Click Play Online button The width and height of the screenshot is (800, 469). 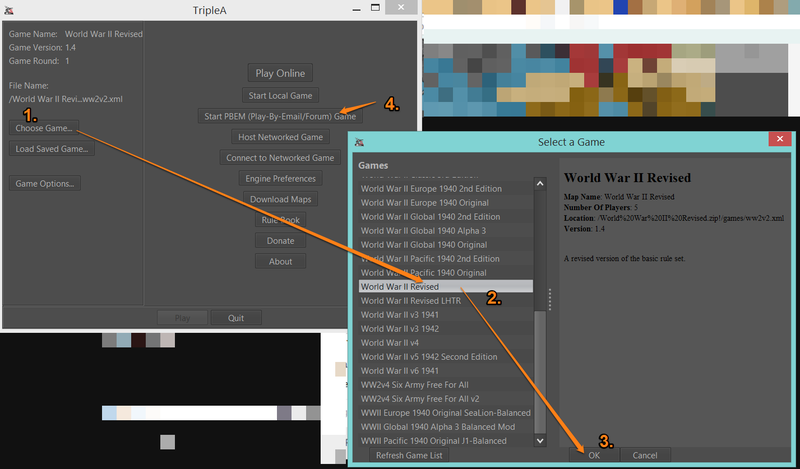coord(280,73)
